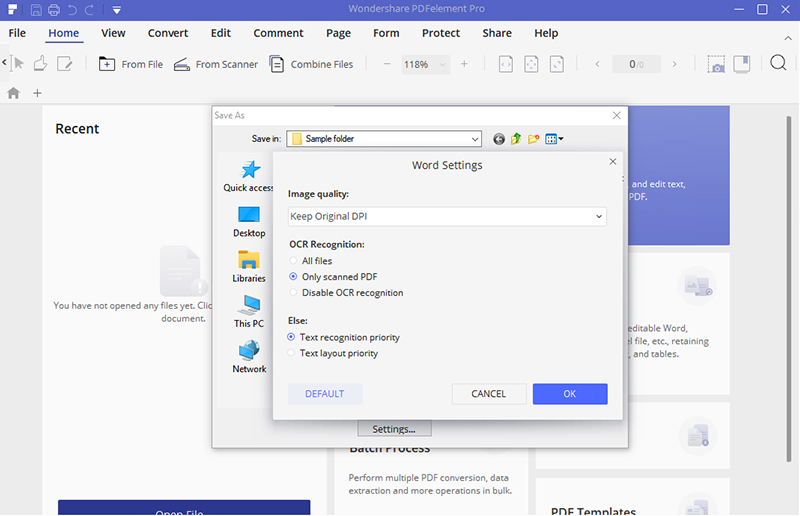Click the back arrow in Save As
This screenshot has height=516, width=800.
498,139
